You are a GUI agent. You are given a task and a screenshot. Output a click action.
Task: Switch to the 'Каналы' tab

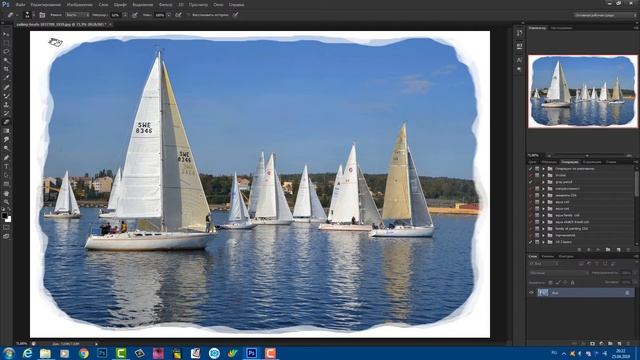[547, 256]
